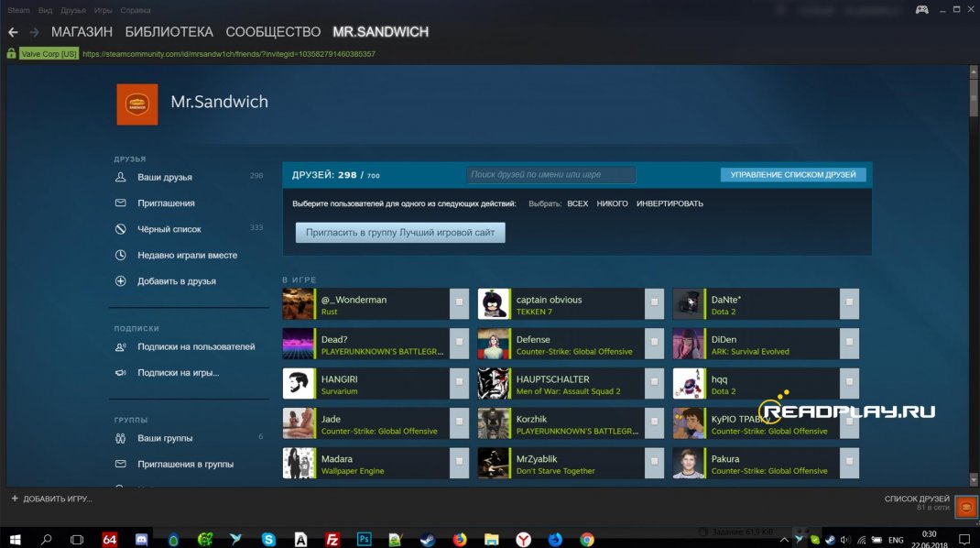Open @_Wonderman's avatar thumbnail

299,303
